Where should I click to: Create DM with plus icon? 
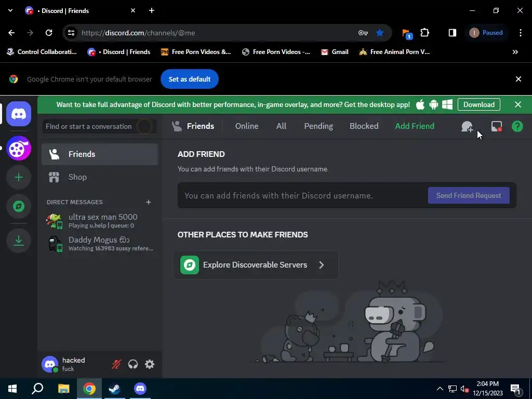point(148,202)
